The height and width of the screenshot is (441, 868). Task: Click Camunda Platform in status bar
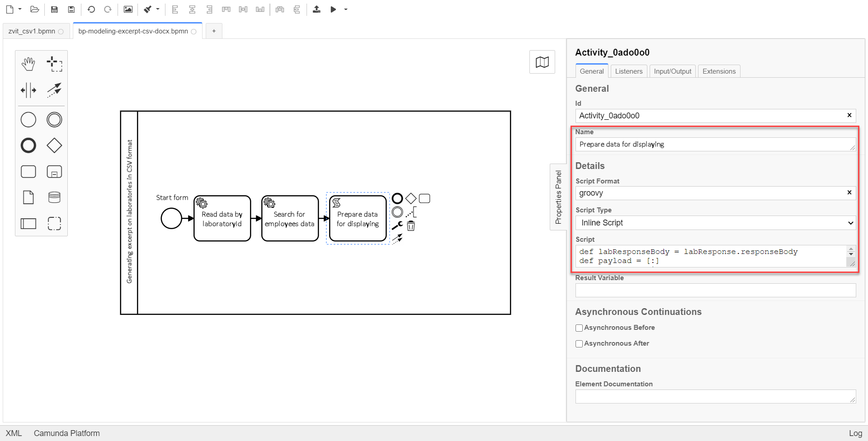point(66,433)
